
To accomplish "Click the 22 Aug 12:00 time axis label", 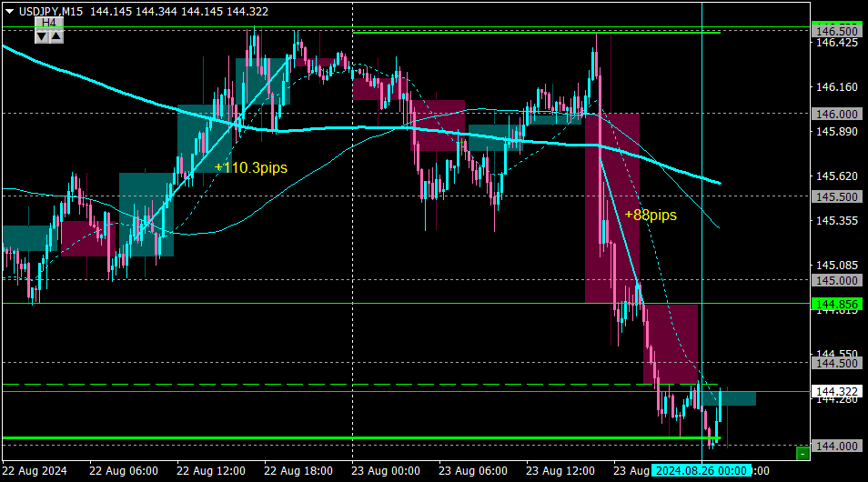I will 211,471.
